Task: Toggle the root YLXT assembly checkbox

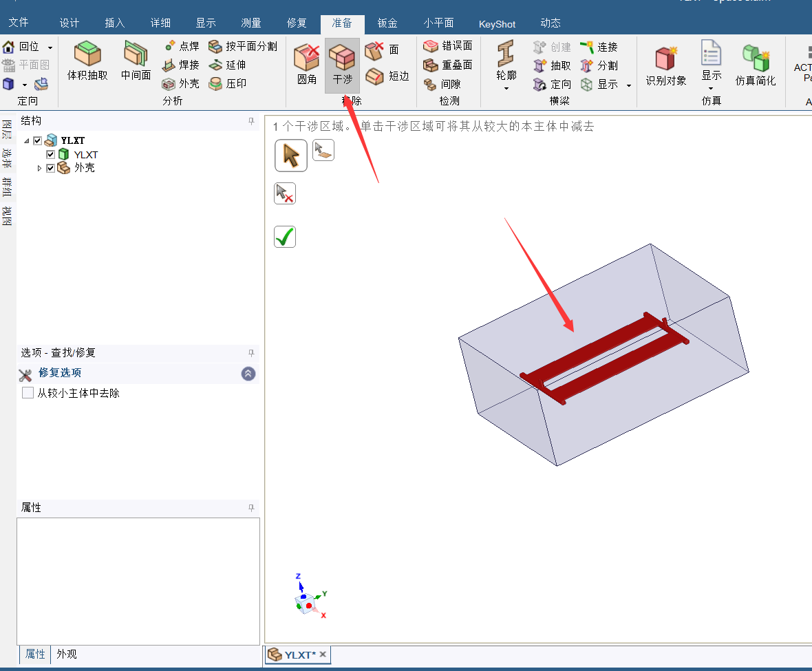Action: pos(38,141)
